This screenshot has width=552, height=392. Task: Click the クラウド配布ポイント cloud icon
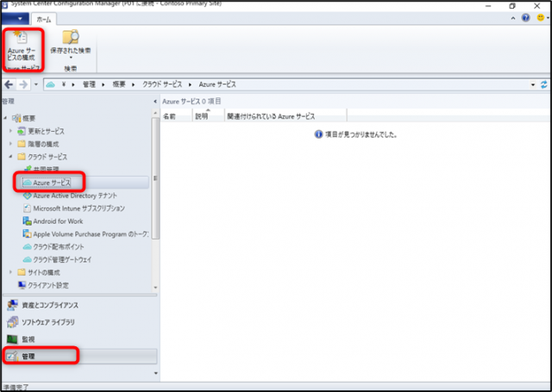click(27, 246)
